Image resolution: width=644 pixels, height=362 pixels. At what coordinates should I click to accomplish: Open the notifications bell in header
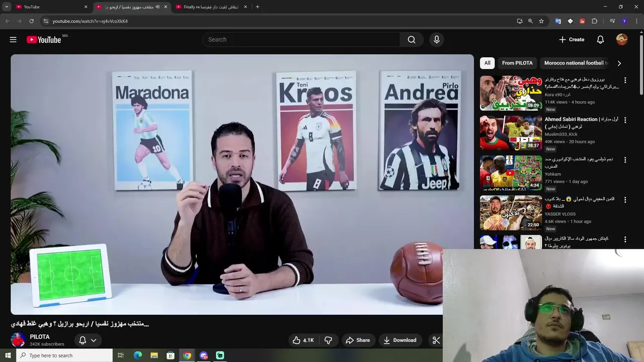tap(600, 40)
